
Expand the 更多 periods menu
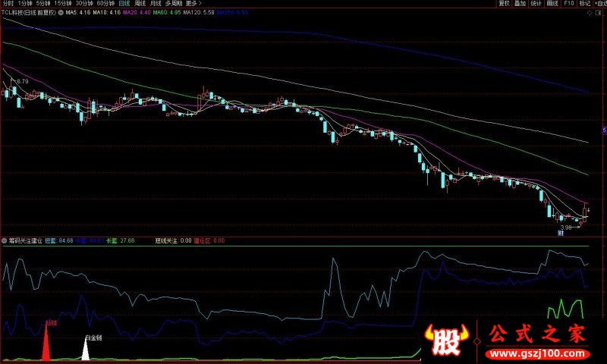(193, 4)
